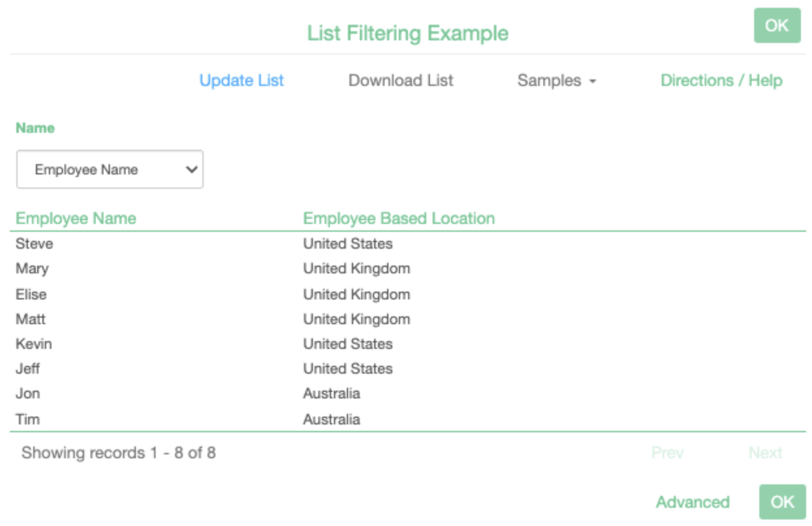This screenshot has height=526, width=812.
Task: Open the Advanced filter options link
Action: (x=692, y=502)
